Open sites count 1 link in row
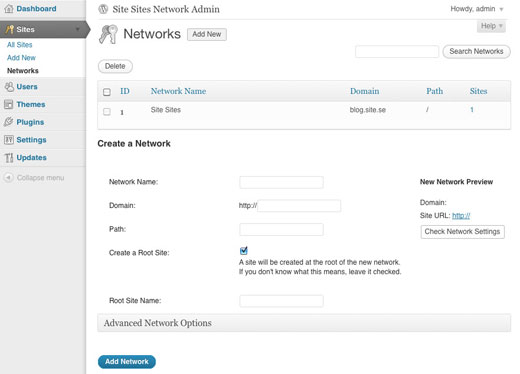Image resolution: width=520 pixels, height=374 pixels. tap(472, 110)
